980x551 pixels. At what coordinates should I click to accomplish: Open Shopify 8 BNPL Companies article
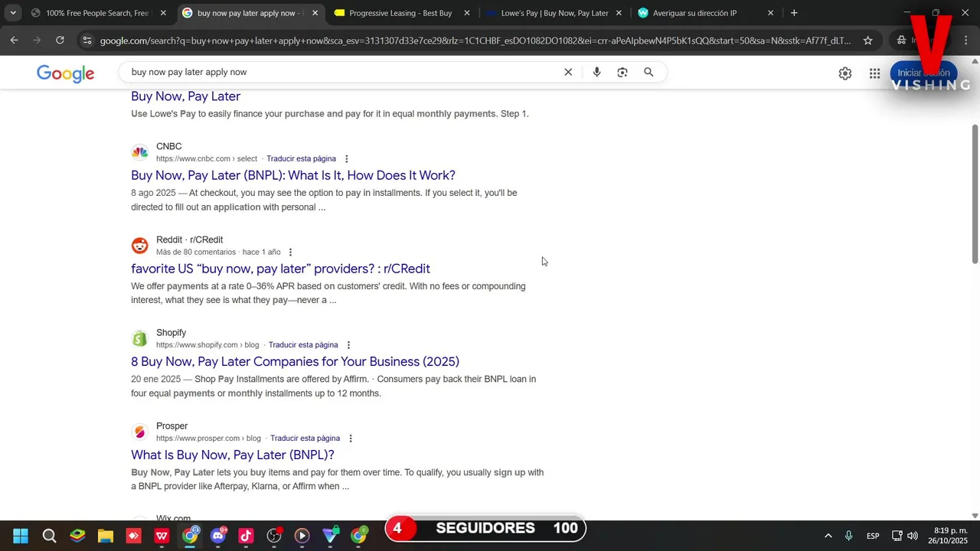[295, 361]
